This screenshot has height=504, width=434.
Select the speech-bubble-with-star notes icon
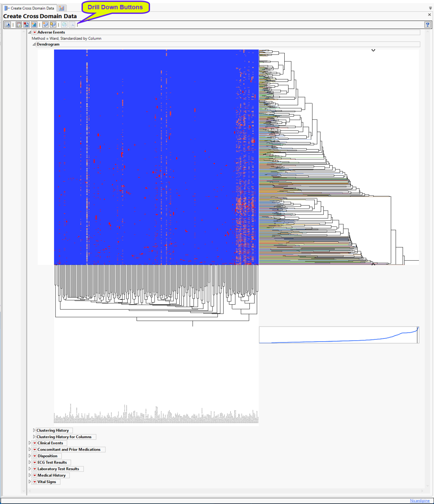click(x=45, y=25)
